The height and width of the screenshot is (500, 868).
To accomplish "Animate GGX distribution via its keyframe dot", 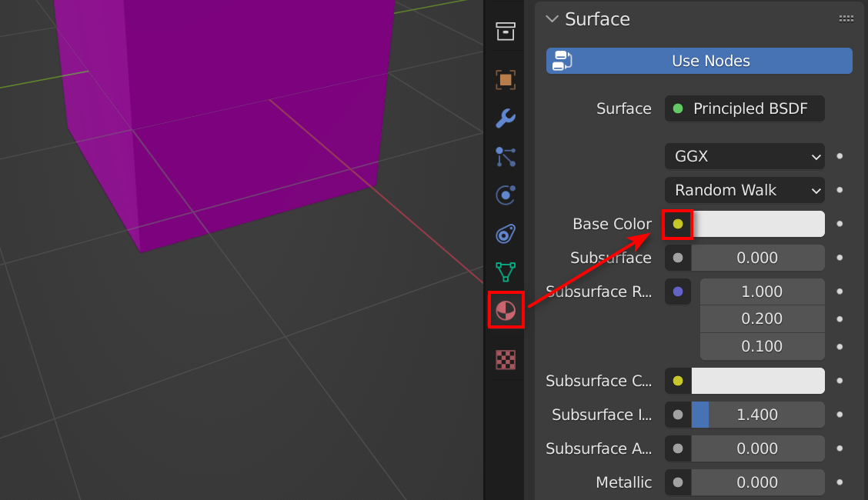I will pyautogui.click(x=840, y=156).
